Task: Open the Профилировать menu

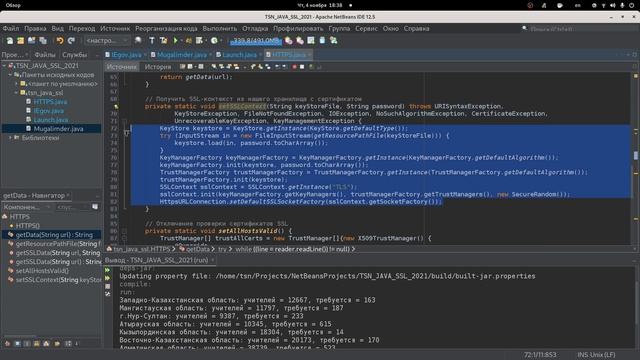Action: 298,29
